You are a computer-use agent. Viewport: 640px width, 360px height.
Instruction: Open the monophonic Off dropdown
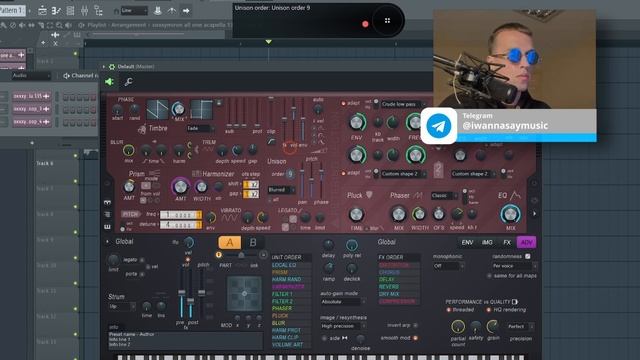(x=448, y=266)
